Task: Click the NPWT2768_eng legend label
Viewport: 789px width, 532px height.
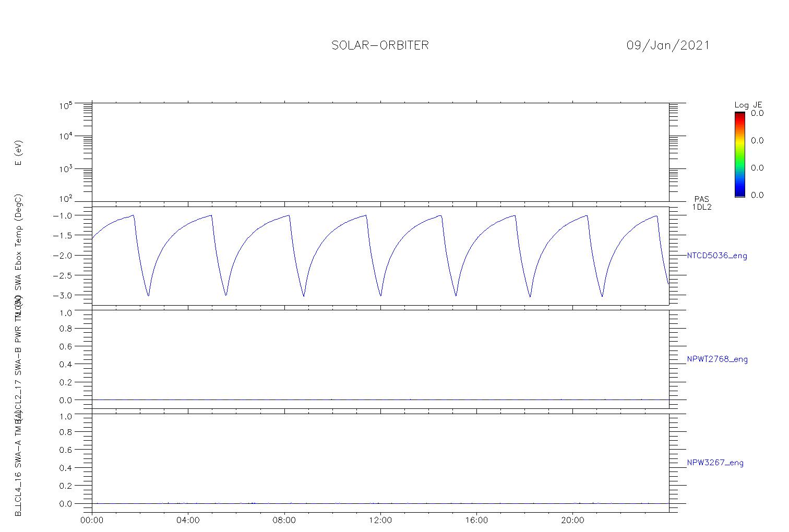Action: click(717, 359)
